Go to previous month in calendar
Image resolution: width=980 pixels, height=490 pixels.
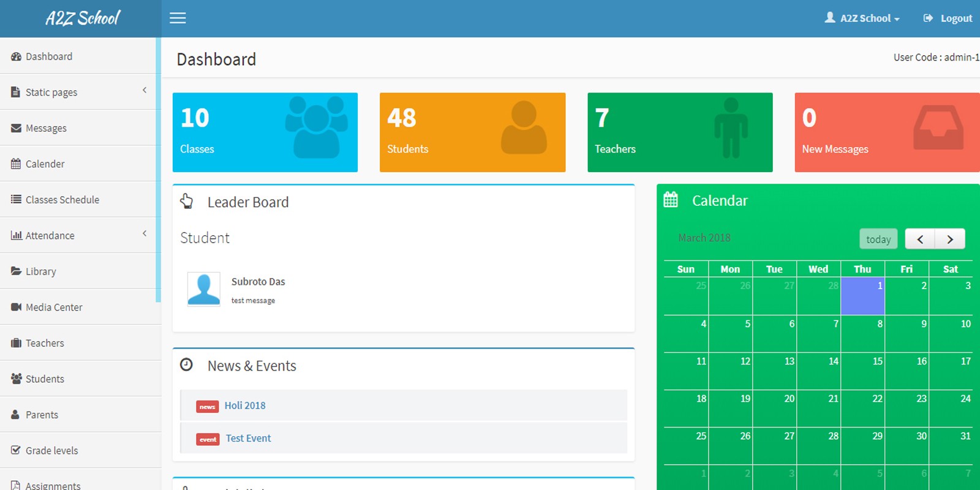pyautogui.click(x=920, y=239)
